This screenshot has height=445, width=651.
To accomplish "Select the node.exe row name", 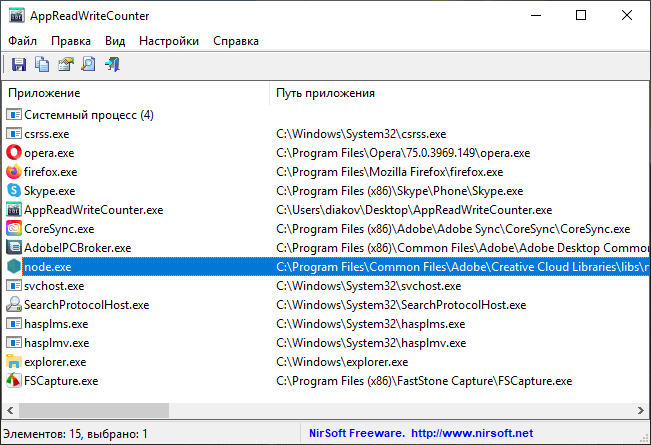I will point(48,267).
